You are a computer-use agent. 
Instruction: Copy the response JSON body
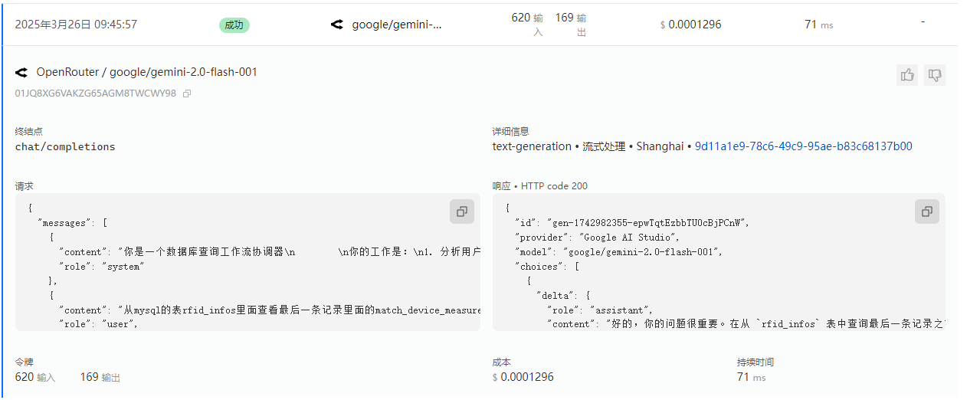tap(926, 211)
